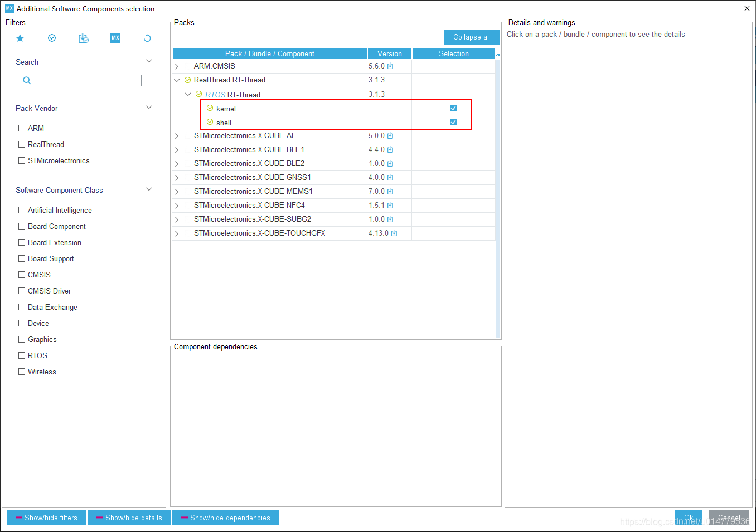Click the RTOS link in RT-Thread bundle
The image size is (756, 532).
coord(215,95)
